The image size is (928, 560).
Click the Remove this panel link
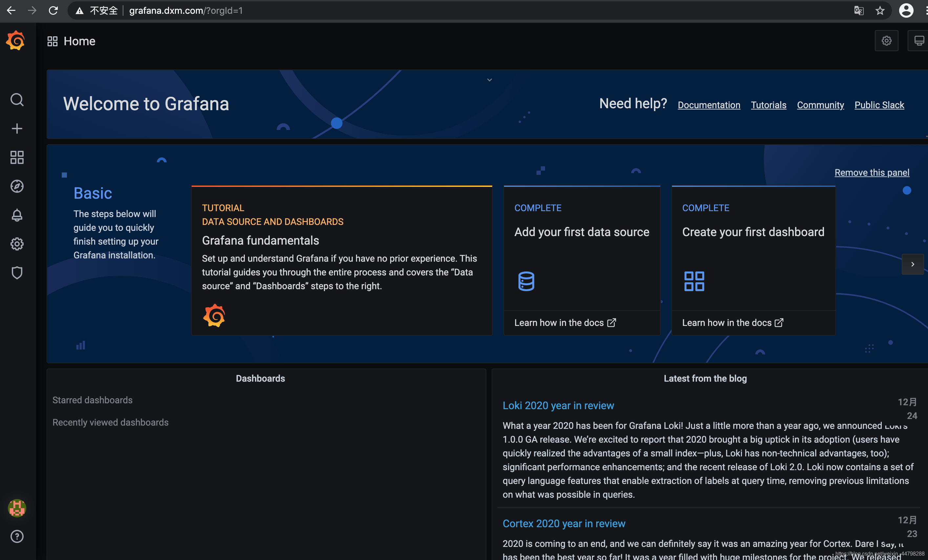click(x=872, y=172)
